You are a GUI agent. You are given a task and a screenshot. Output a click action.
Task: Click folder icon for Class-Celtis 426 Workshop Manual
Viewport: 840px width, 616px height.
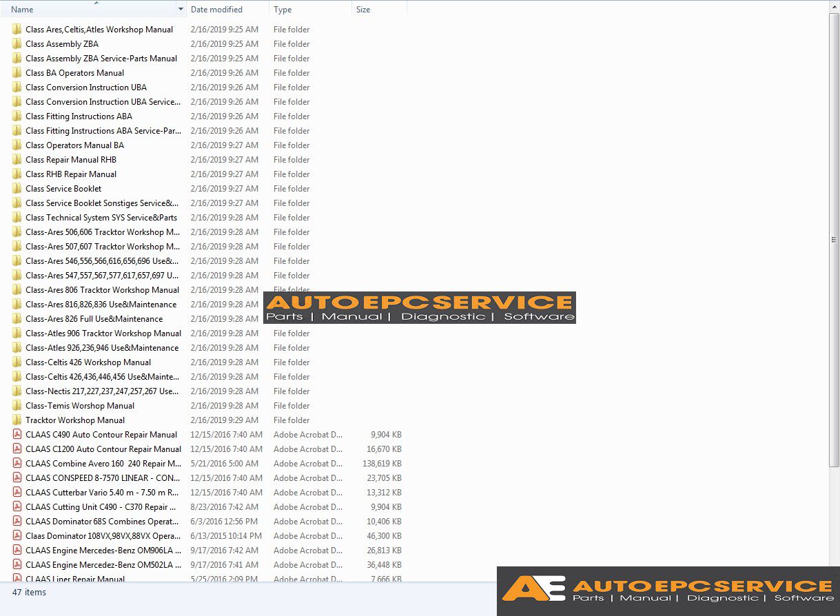click(17, 362)
